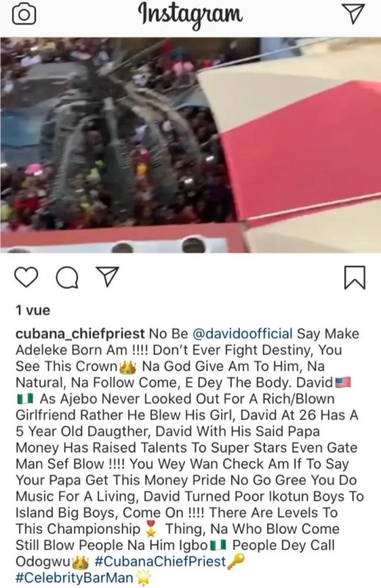
Task: Tap the star emoji after #CelebrityBarMan
Action: coord(144,578)
